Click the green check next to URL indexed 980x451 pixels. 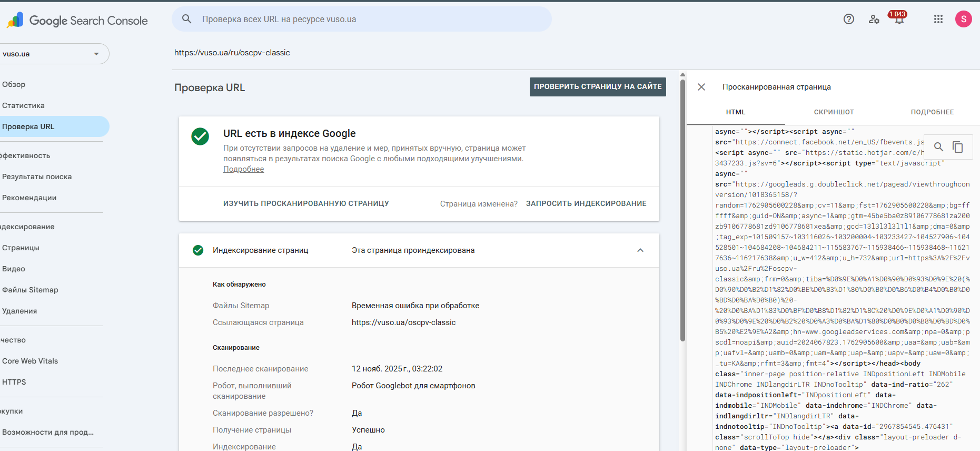200,136
